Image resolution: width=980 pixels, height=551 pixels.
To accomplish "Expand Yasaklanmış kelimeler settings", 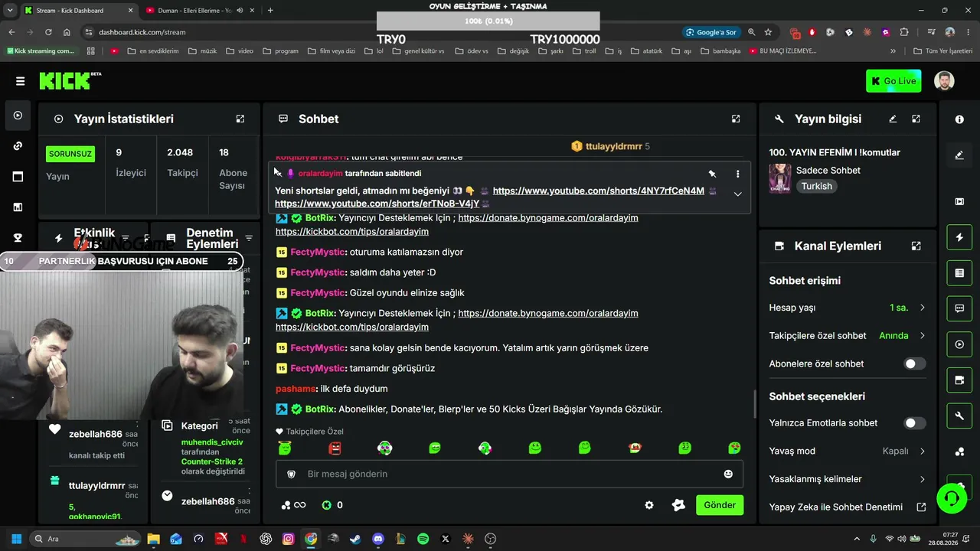I will 848,479.
